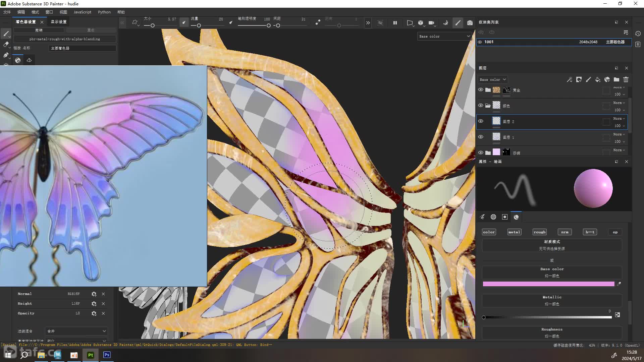Toggle visibility of 莎绸 folder
This screenshot has width=644, height=362.
(x=481, y=153)
